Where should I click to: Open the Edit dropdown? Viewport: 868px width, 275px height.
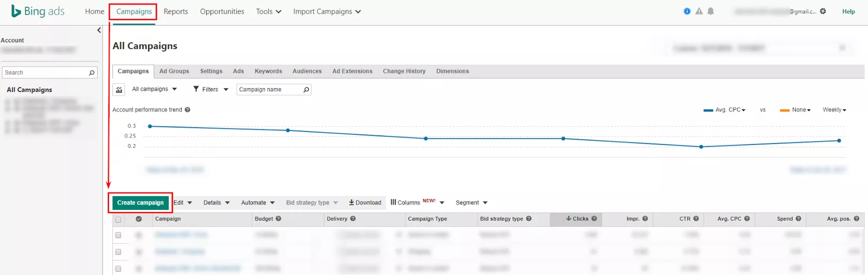[x=183, y=203]
